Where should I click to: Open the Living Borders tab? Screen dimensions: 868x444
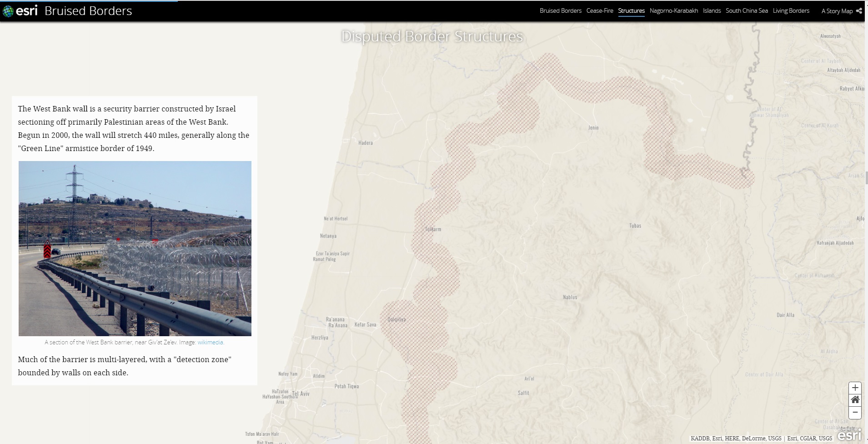[x=791, y=11]
